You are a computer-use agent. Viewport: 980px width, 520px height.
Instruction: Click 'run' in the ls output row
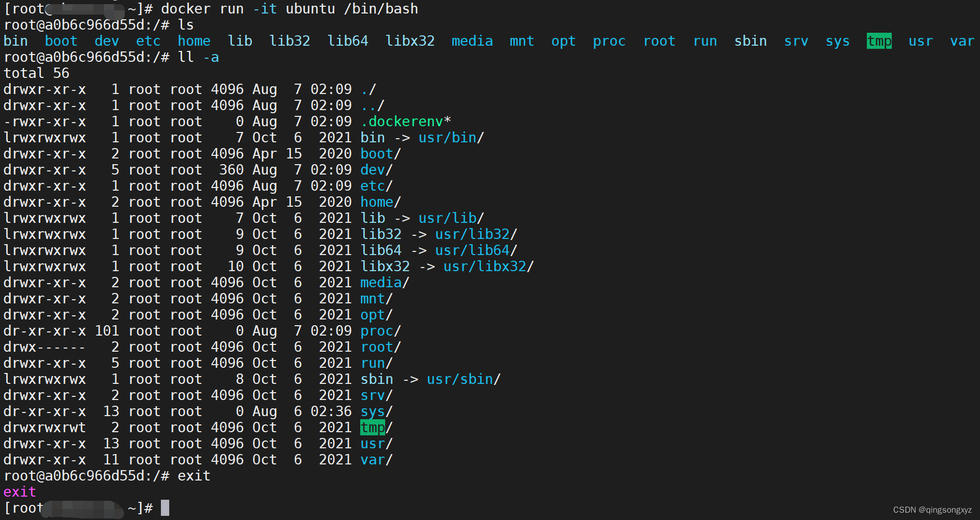coord(705,41)
